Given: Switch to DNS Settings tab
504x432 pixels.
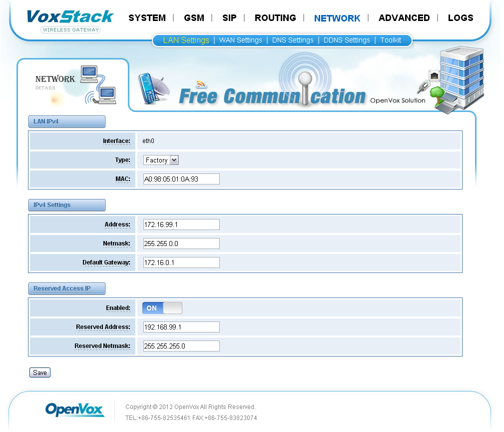Looking at the screenshot, I should click(293, 40).
